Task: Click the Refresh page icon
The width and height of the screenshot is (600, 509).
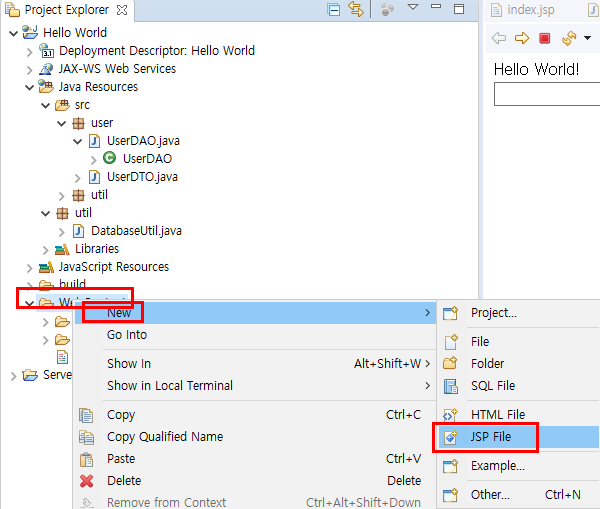Action: coord(569,38)
